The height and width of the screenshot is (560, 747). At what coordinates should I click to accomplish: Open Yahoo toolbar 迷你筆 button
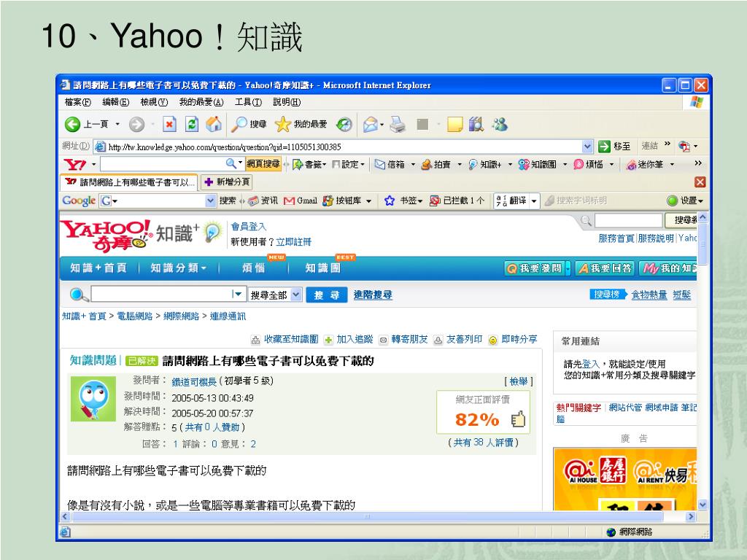click(x=645, y=164)
